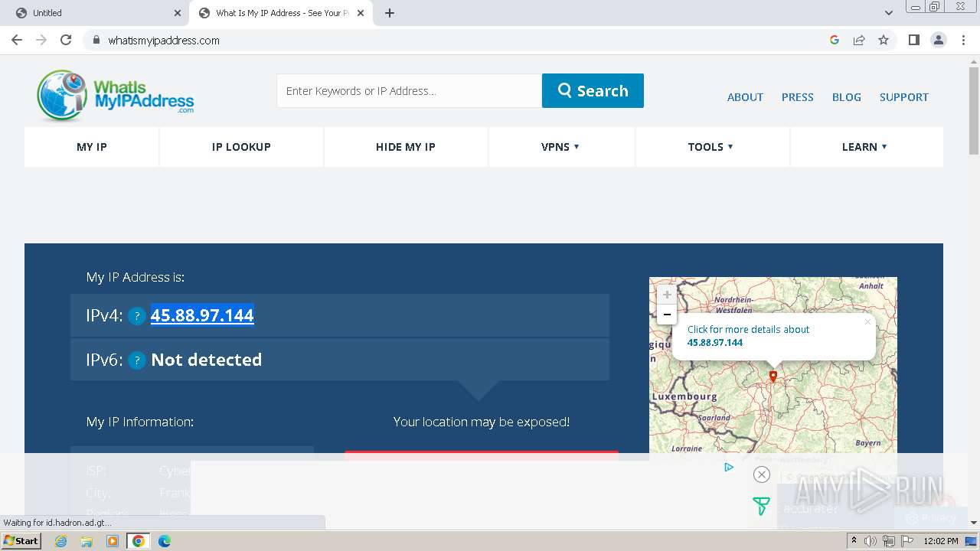Open media player taskbar icon

point(113,541)
